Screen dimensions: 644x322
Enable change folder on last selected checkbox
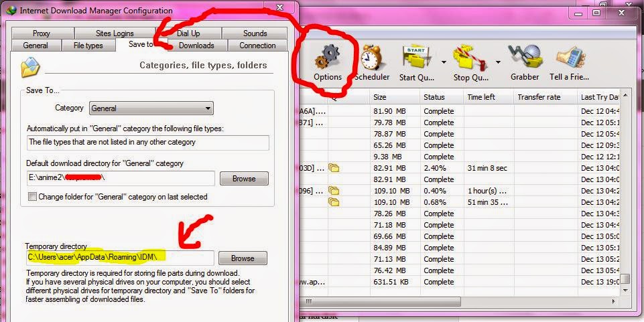click(32, 197)
